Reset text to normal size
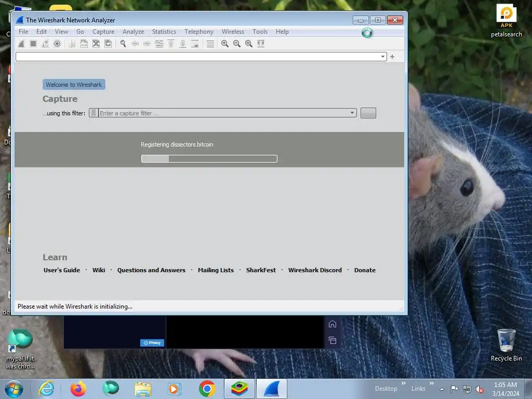The width and height of the screenshot is (532, 399). (249, 44)
